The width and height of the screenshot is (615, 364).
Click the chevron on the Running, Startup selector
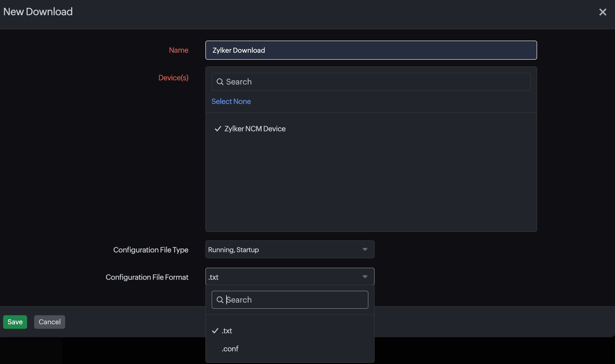[364, 250]
